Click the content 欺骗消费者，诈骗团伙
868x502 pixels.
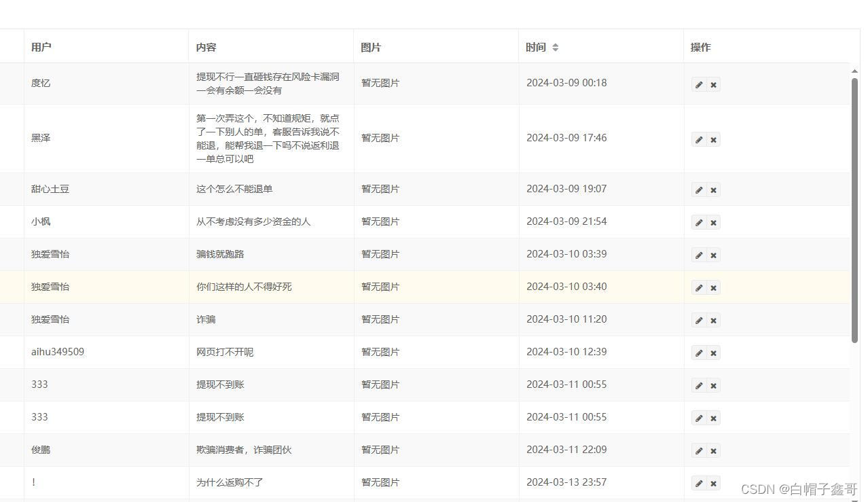244,450
